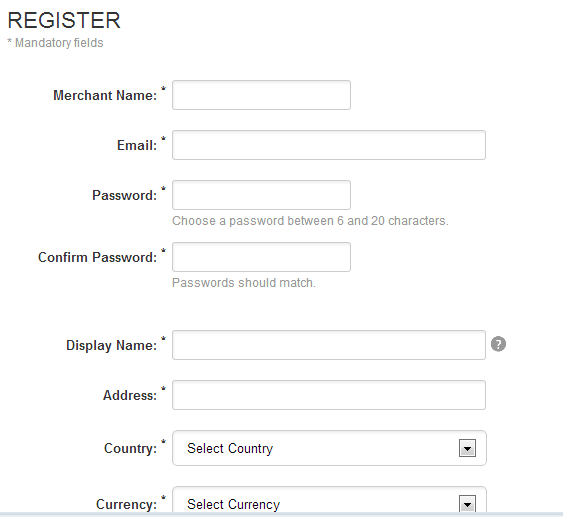Click inside the Address input field
The height and width of the screenshot is (517, 563).
coord(329,395)
